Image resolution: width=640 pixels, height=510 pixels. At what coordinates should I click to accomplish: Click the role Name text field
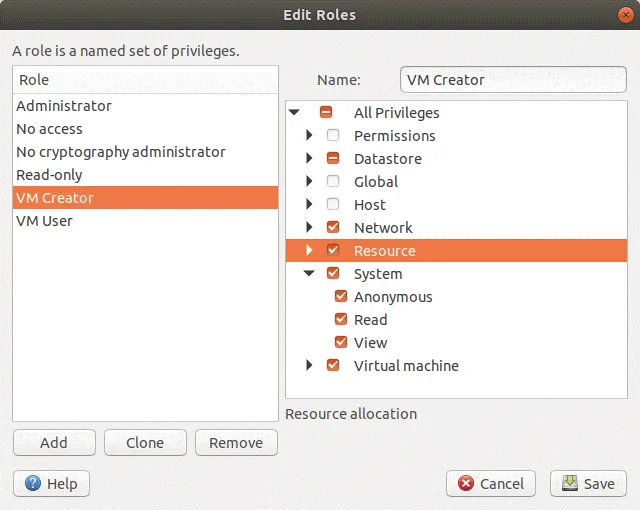[513, 80]
